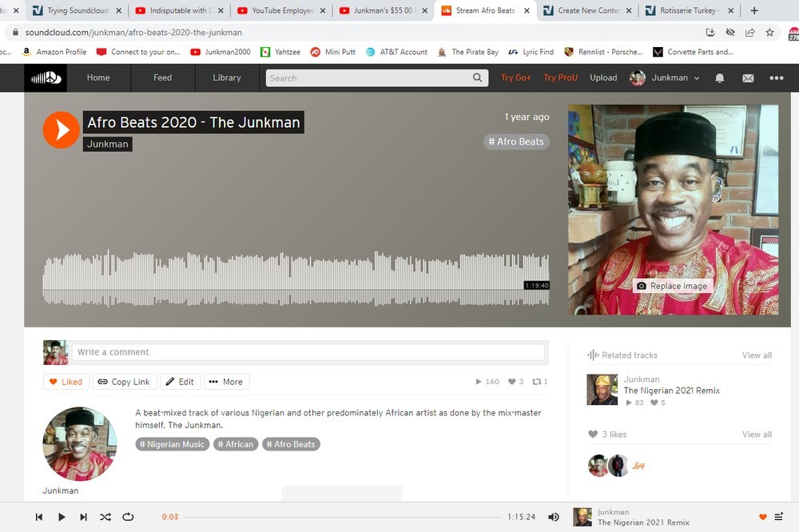This screenshot has height=532, width=799.
Task: Open the messages envelope icon
Action: click(748, 78)
